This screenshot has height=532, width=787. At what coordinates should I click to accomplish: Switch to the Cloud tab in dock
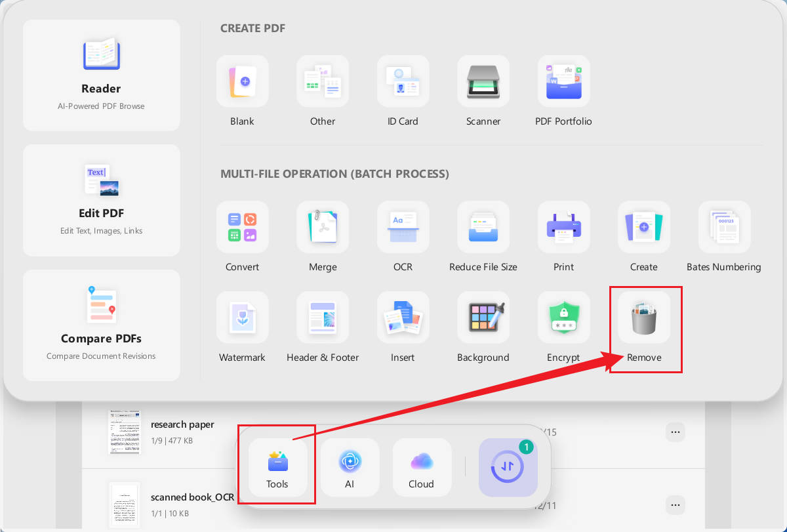click(x=422, y=467)
